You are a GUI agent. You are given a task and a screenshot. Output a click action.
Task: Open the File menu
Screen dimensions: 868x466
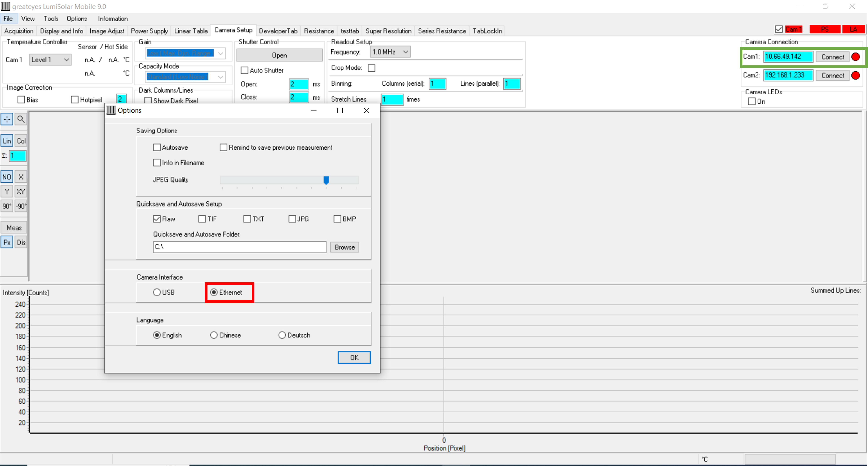coord(8,19)
